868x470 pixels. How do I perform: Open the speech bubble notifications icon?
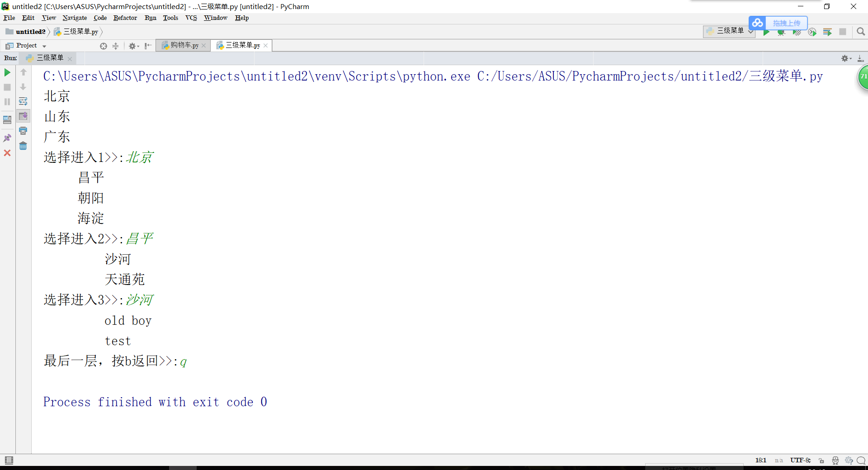point(861,461)
